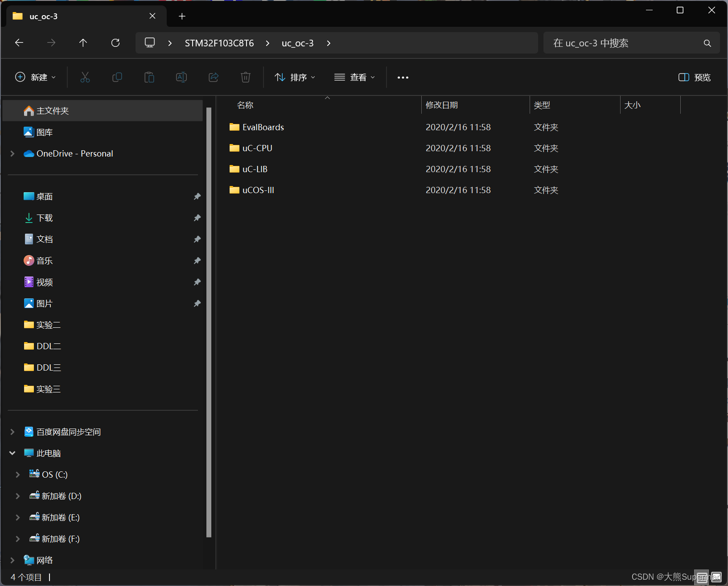Toggle the 预览 preview pane
Screen dimensions: 728x586
coord(695,77)
